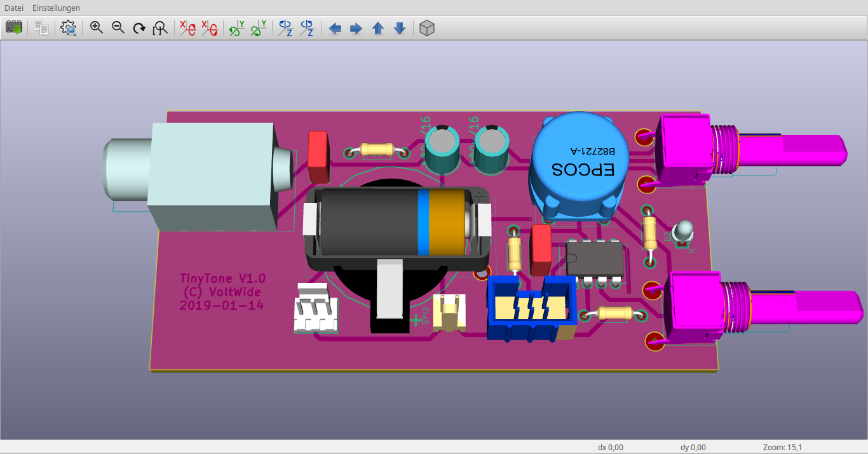The image size is (868, 454).
Task: Open the Einstellungen menu
Action: pos(57,8)
